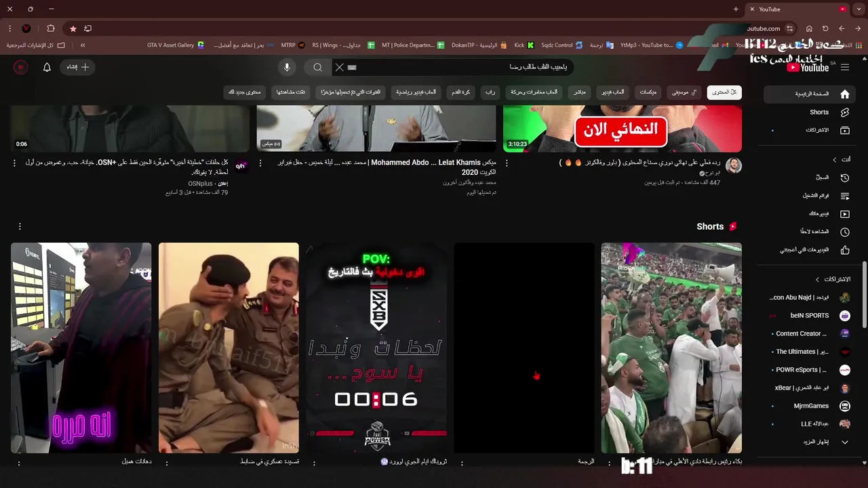Open the Sqdz Control bookmark
868x488 pixels.
pyautogui.click(x=561, y=45)
